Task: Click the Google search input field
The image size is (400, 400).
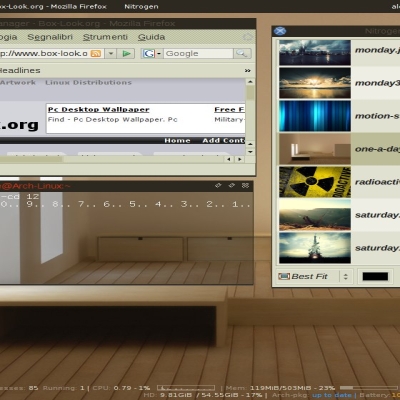Action: point(198,53)
